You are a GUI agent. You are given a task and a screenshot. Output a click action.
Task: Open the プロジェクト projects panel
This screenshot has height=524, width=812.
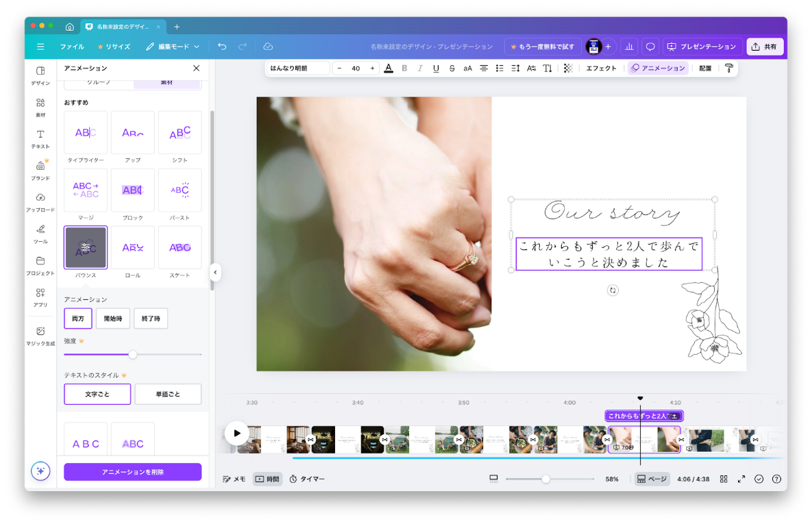coord(40,265)
